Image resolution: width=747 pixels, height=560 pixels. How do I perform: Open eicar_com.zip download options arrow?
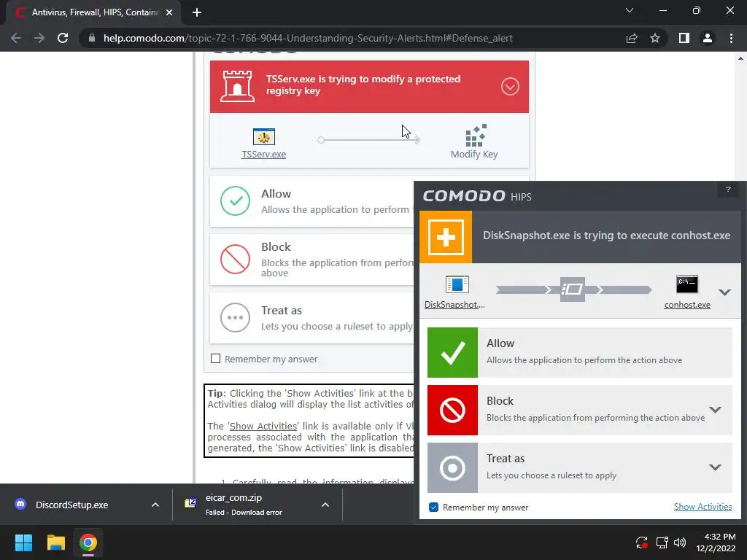pyautogui.click(x=325, y=505)
